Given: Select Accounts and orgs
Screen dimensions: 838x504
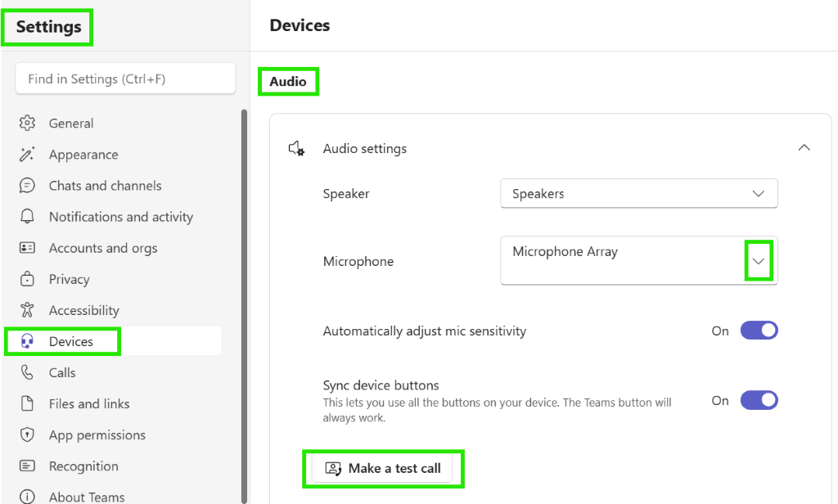Looking at the screenshot, I should (x=103, y=248).
